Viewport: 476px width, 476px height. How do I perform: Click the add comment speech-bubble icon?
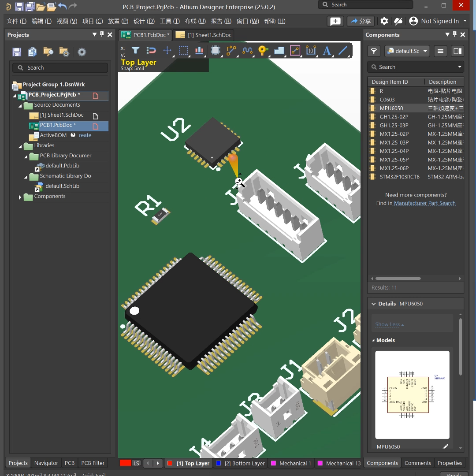(x=335, y=21)
